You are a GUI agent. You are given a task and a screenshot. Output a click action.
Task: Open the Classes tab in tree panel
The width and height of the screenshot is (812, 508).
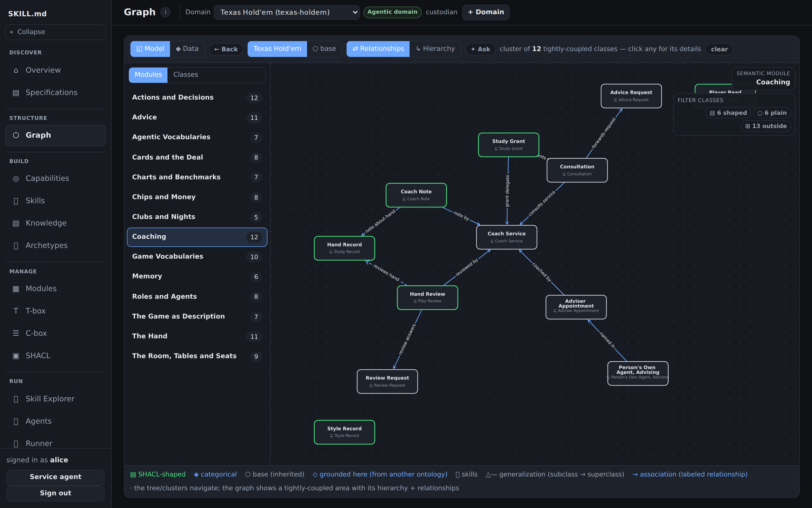[x=185, y=75]
